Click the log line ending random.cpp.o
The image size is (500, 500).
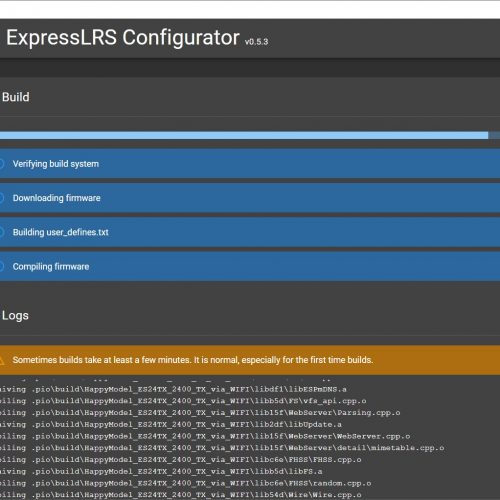pos(185,483)
